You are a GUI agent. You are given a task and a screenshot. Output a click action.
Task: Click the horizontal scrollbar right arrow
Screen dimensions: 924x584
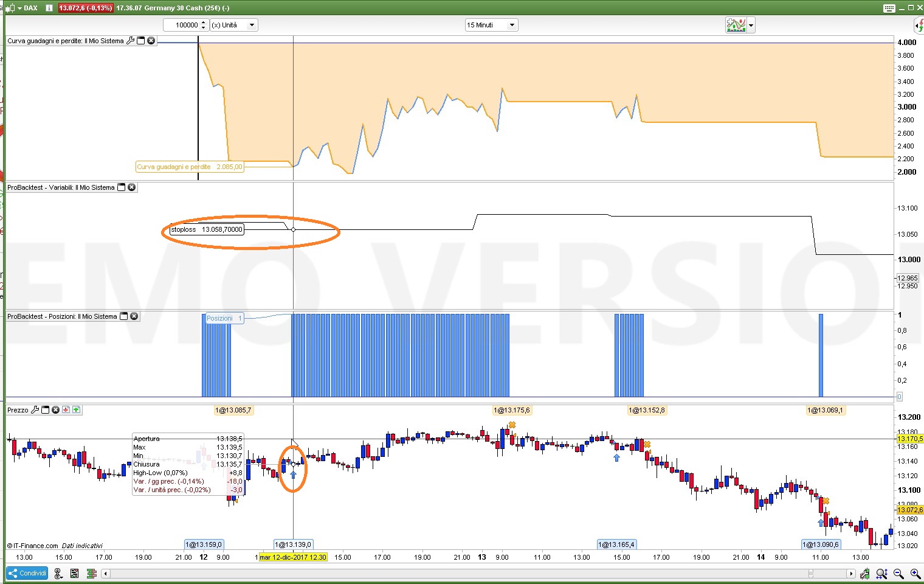[851, 573]
